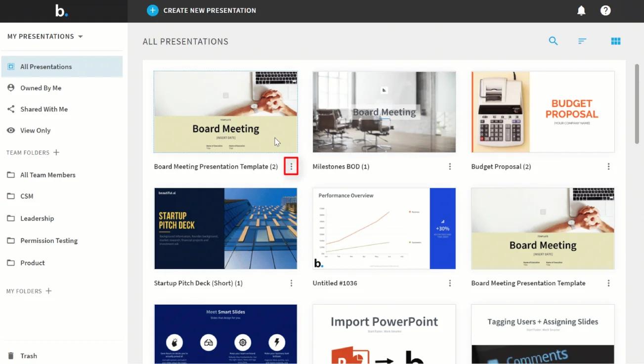Screen dimensions: 644x364
Task: Open options menu for Untitled #1036
Action: (450, 283)
